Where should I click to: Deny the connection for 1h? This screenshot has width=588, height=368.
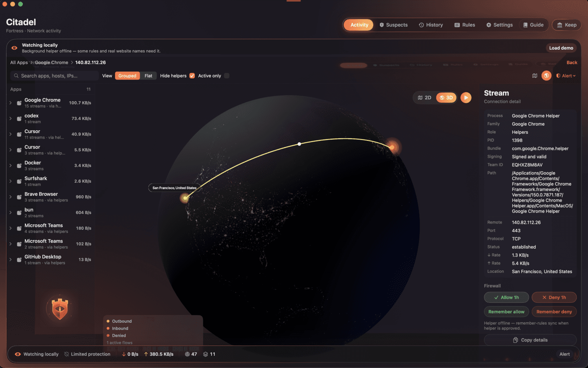coord(554,297)
